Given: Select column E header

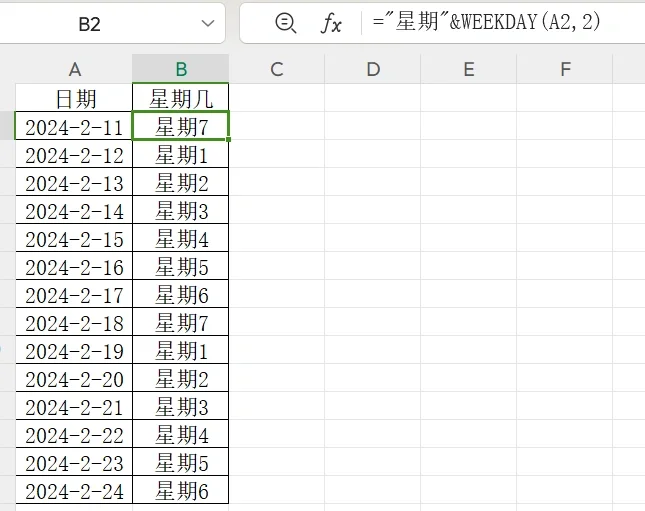Looking at the screenshot, I should pyautogui.click(x=469, y=69).
